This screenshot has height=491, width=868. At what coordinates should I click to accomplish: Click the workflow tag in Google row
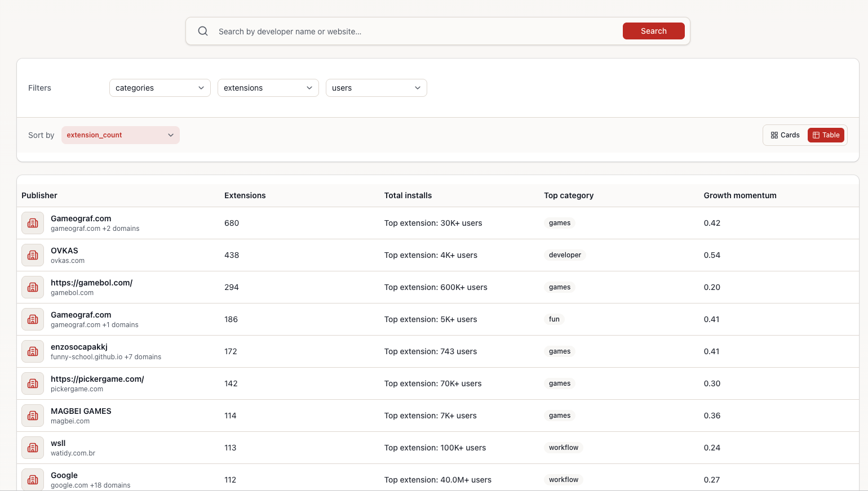click(564, 480)
